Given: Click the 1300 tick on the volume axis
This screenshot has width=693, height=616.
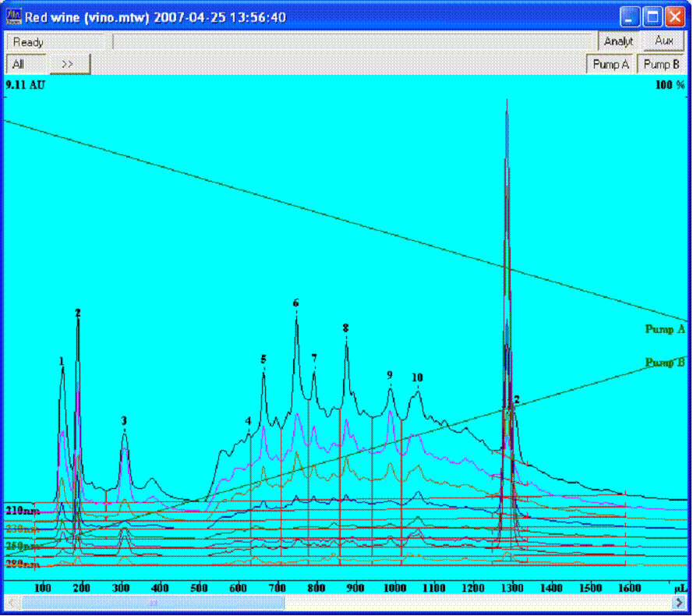Looking at the screenshot, I should click(512, 588).
